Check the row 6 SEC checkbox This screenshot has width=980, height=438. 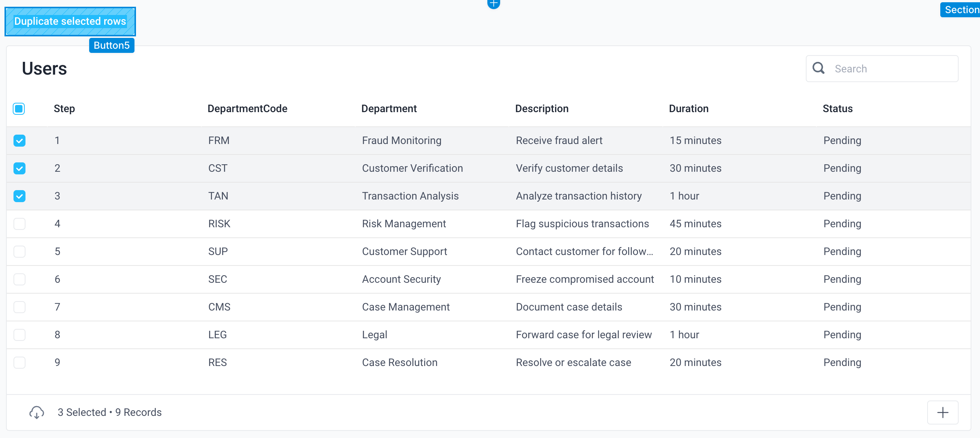[19, 279]
